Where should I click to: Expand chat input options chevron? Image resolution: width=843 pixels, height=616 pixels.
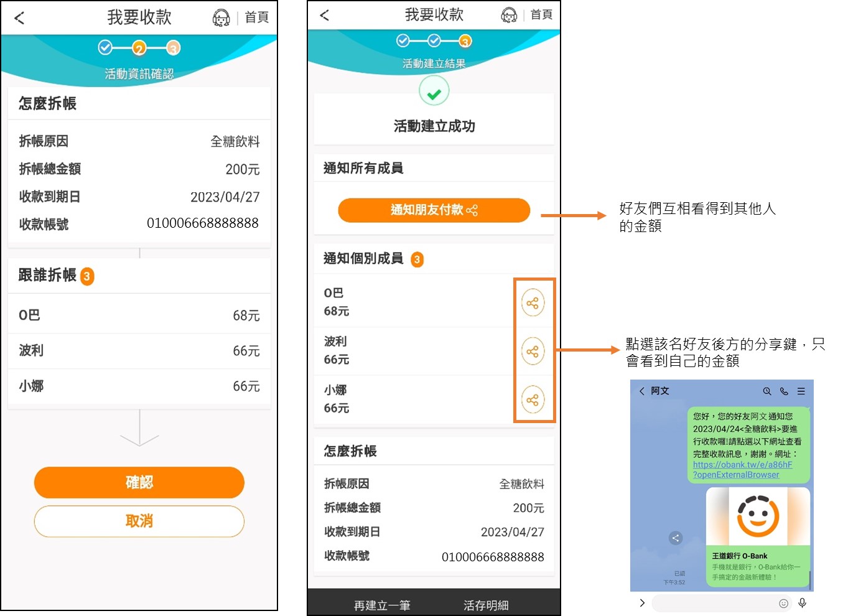click(x=642, y=603)
